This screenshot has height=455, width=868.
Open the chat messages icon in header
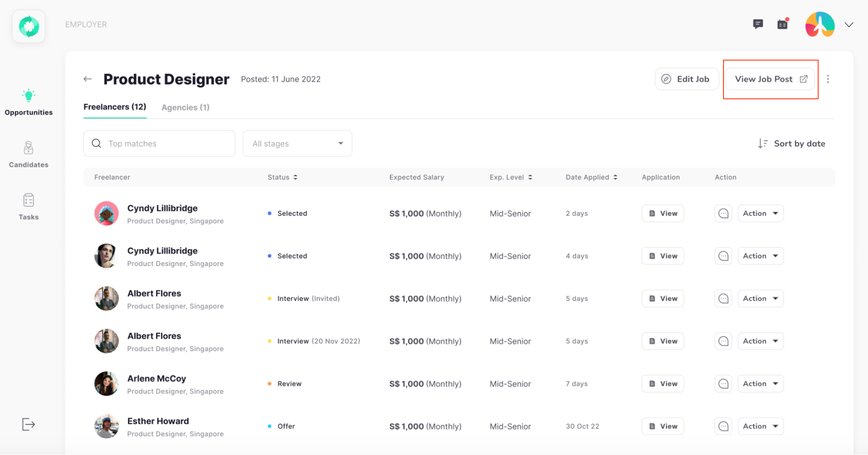click(x=758, y=24)
